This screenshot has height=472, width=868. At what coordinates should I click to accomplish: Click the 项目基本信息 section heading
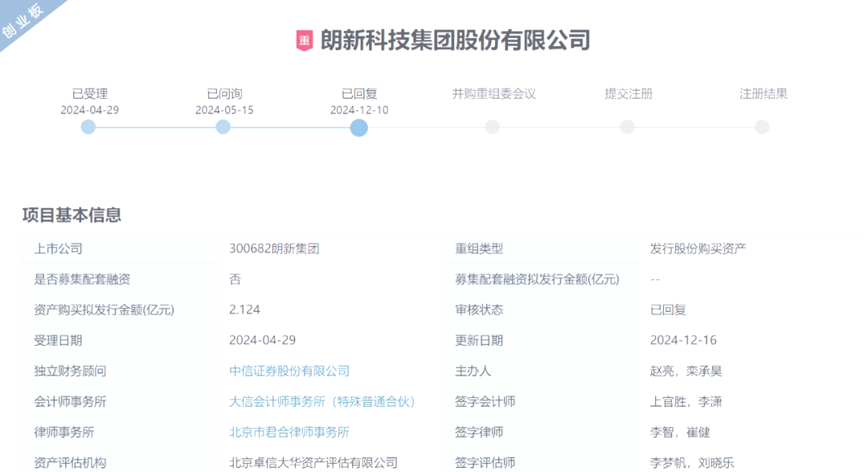(x=72, y=215)
